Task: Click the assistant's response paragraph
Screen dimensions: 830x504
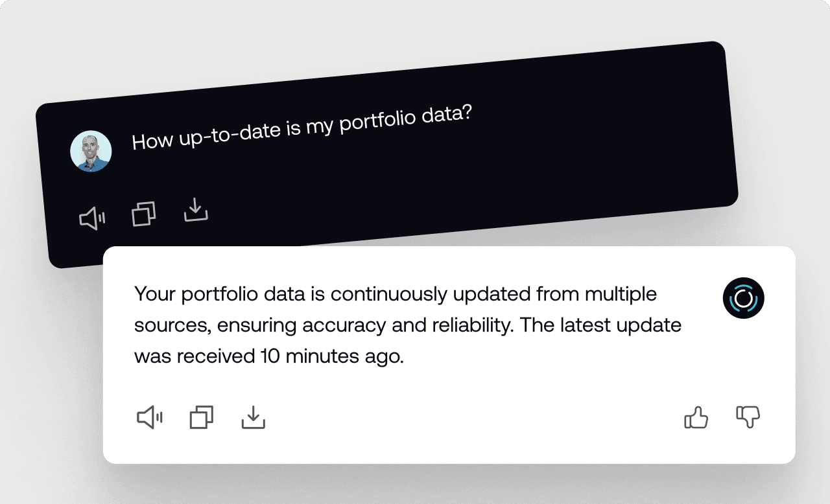Action: pyautogui.click(x=407, y=325)
